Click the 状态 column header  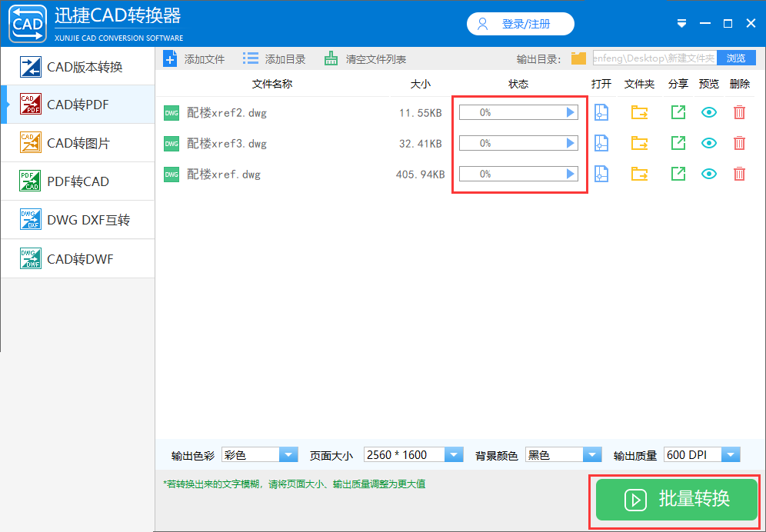click(x=518, y=84)
